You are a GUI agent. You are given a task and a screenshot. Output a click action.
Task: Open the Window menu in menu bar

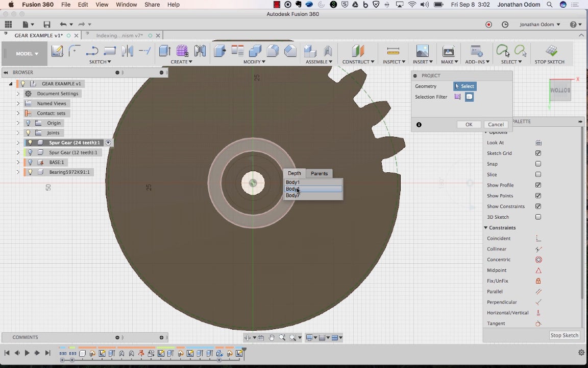126,5
